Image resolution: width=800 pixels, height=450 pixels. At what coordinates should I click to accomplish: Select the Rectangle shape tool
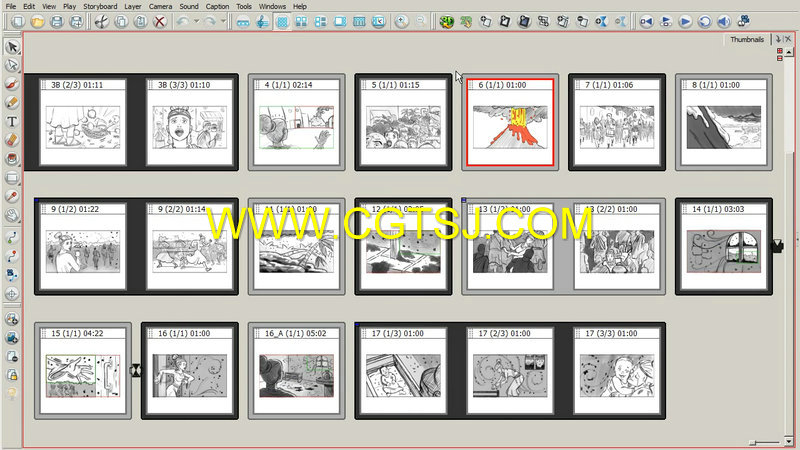click(12, 178)
